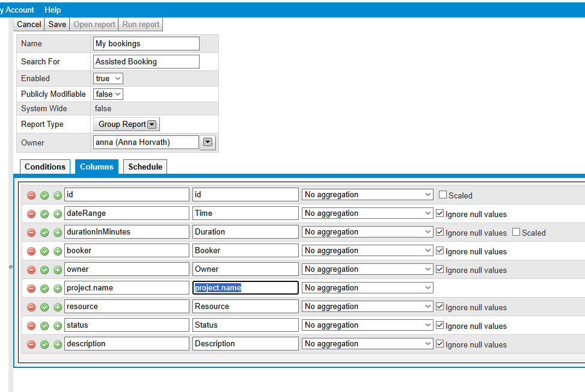Remove durationInMinutes row using red minus icon

31,233
